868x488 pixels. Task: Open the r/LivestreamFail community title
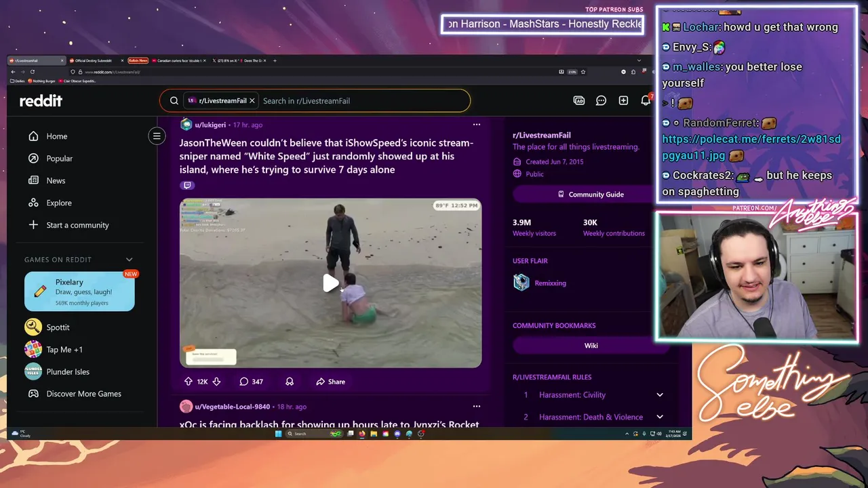coord(542,135)
